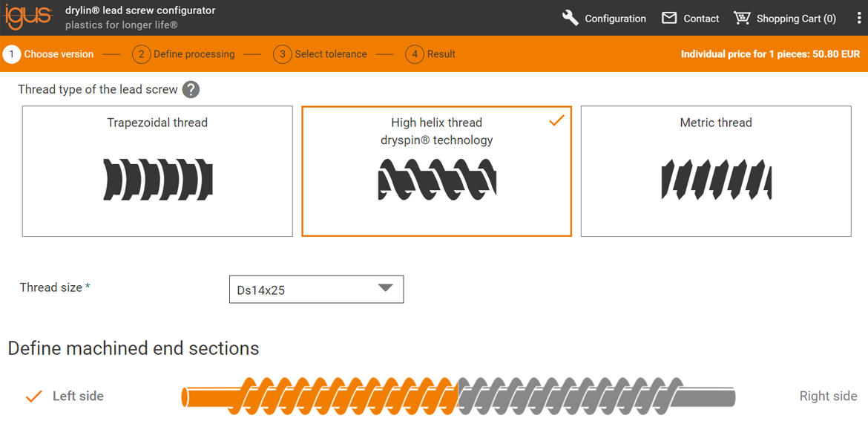Open the Shopping Cart icon
The image size is (868, 427).
[742, 18]
